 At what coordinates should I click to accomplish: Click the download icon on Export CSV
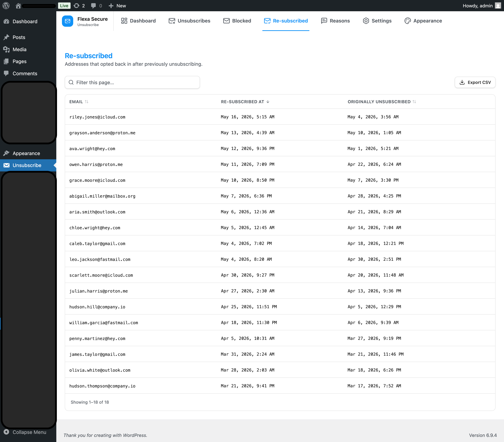(462, 82)
